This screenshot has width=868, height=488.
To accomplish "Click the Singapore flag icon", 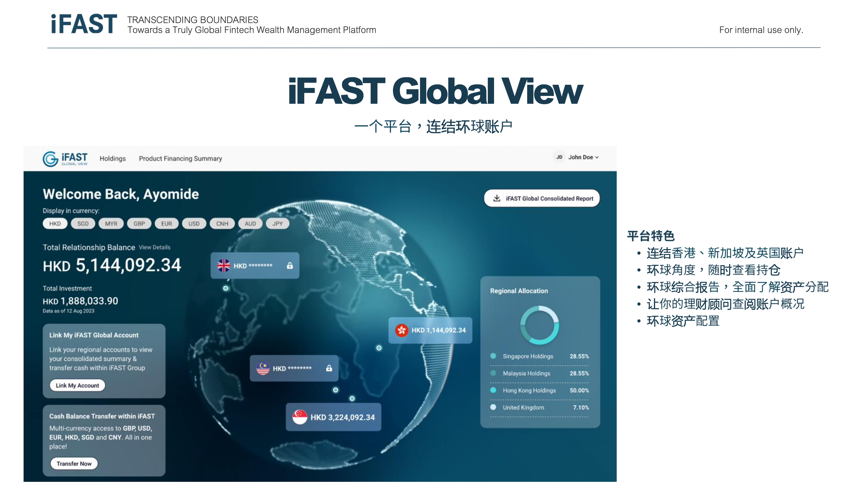I will 300,417.
